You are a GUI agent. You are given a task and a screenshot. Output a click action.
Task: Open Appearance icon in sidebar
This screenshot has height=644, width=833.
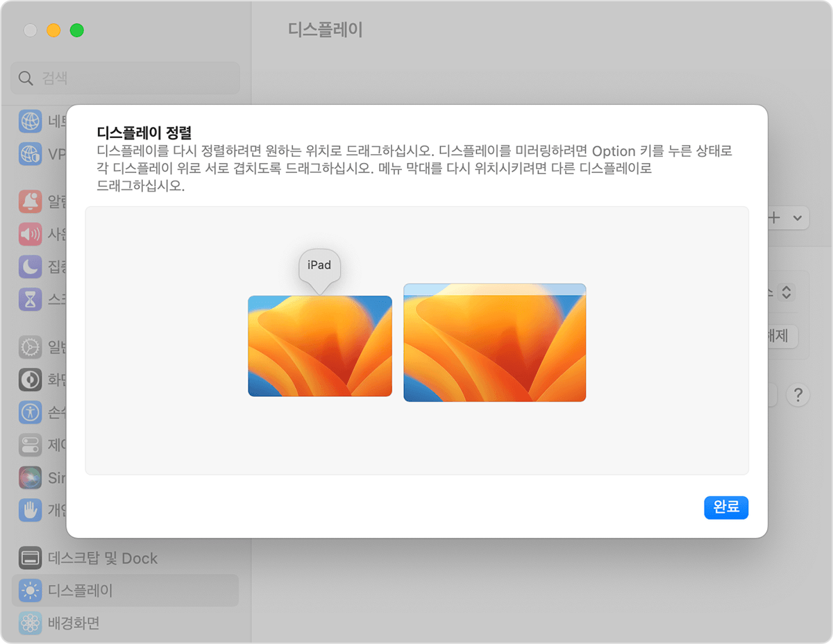coord(31,380)
